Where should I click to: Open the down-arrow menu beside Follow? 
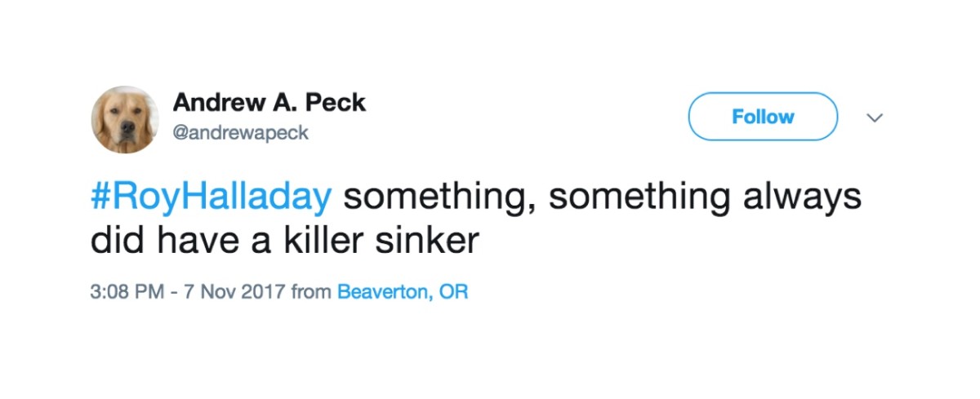875,118
